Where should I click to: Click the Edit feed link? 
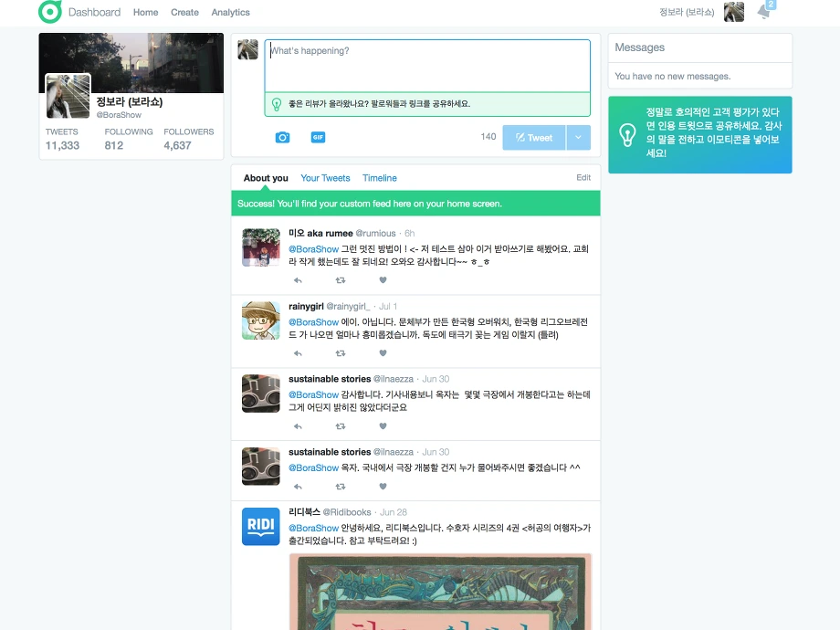click(583, 177)
